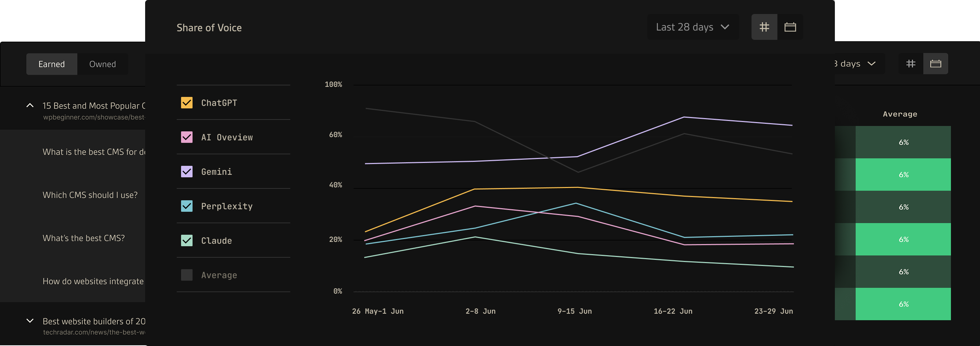Click the 0% y-axis label
Image resolution: width=980 pixels, height=346 pixels.
tap(337, 291)
